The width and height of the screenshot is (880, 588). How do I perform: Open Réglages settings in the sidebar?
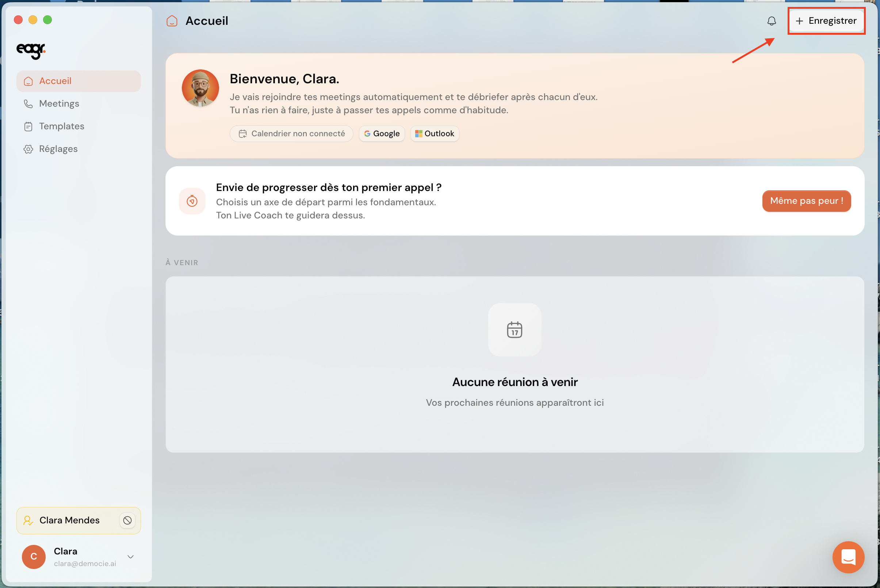[79, 149]
